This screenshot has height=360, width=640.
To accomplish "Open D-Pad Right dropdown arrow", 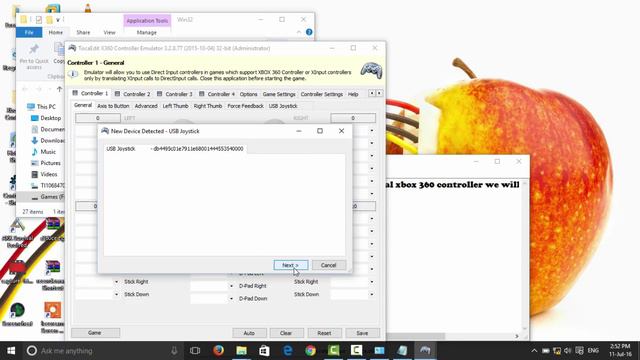I will click(x=231, y=286).
